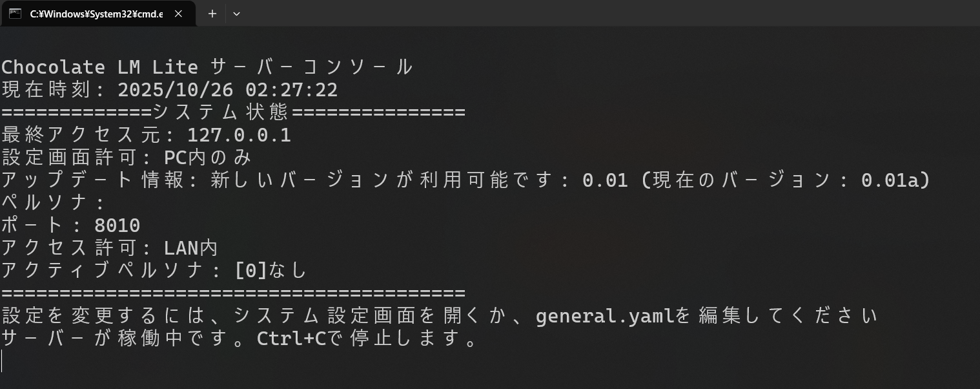The height and width of the screenshot is (389, 980).
Task: Click the LAN内 access permission value
Action: (x=190, y=248)
